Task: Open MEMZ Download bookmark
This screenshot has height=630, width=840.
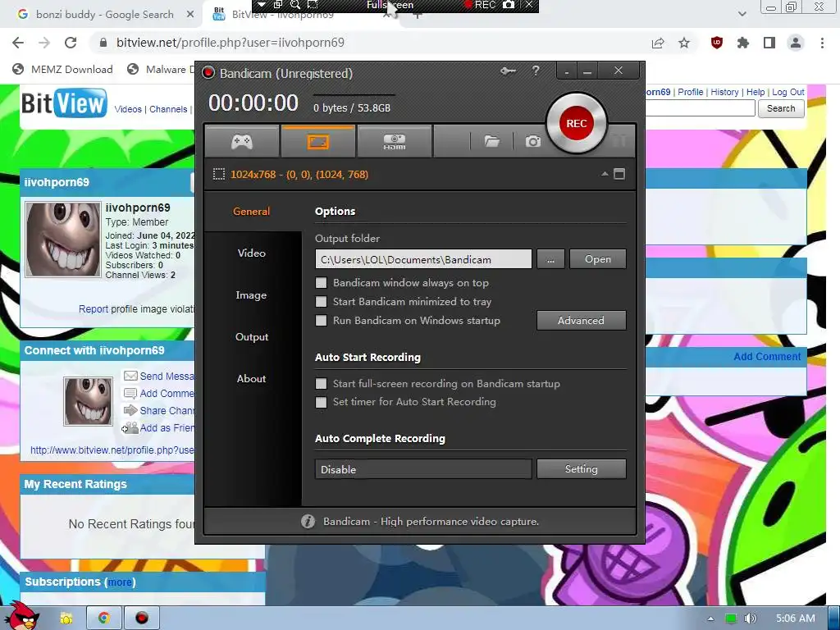Action: point(62,69)
